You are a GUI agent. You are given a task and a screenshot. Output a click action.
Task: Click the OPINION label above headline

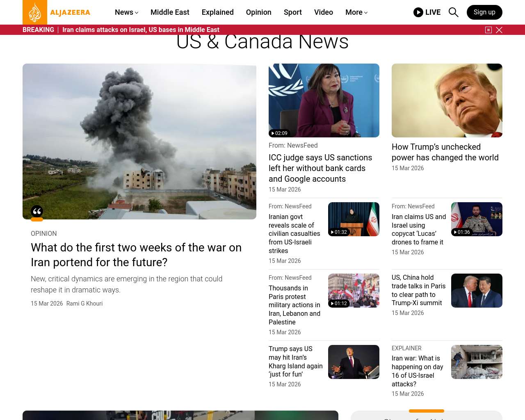click(44, 234)
